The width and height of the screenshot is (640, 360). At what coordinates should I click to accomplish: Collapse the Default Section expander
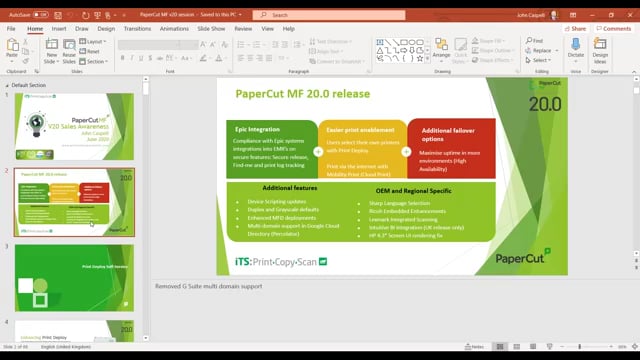(7, 85)
